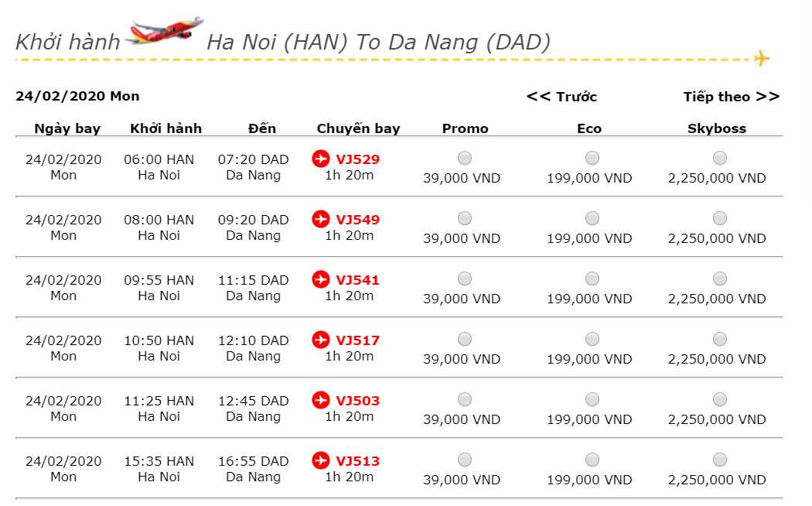This screenshot has width=812, height=506.
Task: Go to next day via Tiếp theo link
Action: tap(732, 97)
